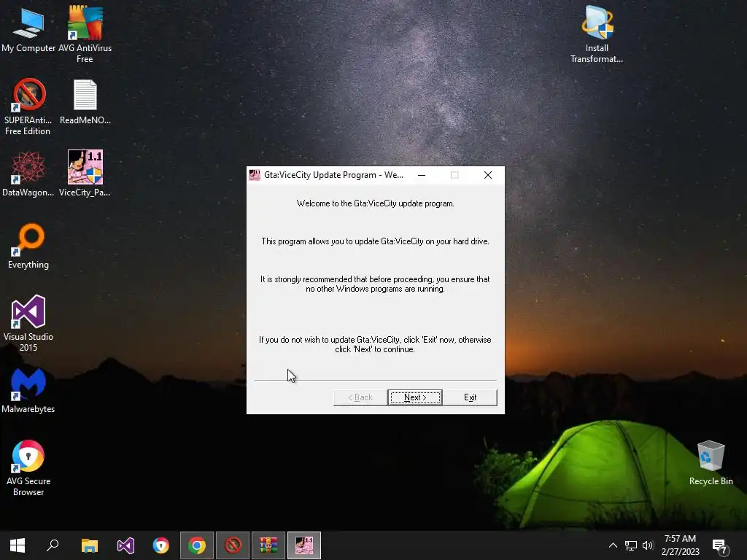The width and height of the screenshot is (747, 560).
Task: Open the network status tray icon
Action: pyautogui.click(x=631, y=545)
